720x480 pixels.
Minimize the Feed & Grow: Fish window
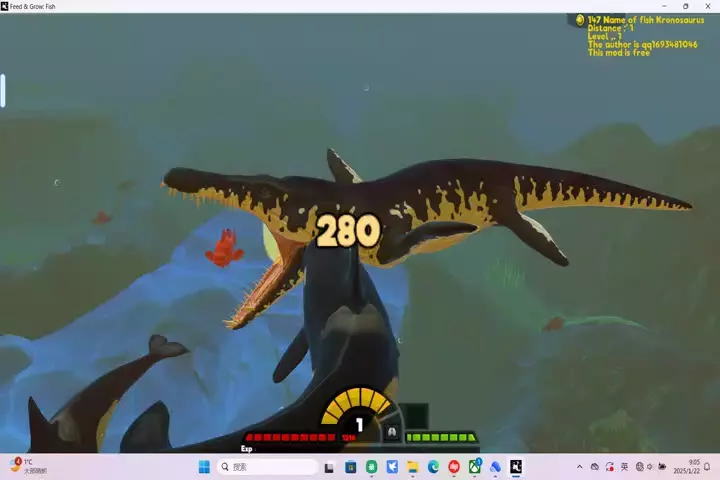664,6
